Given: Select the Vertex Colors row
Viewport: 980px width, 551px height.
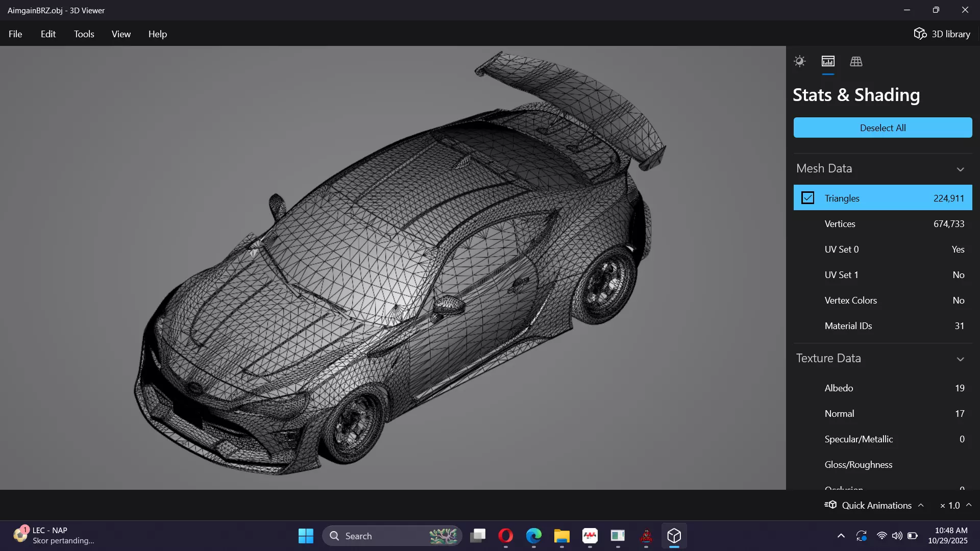Looking at the screenshot, I should point(883,300).
